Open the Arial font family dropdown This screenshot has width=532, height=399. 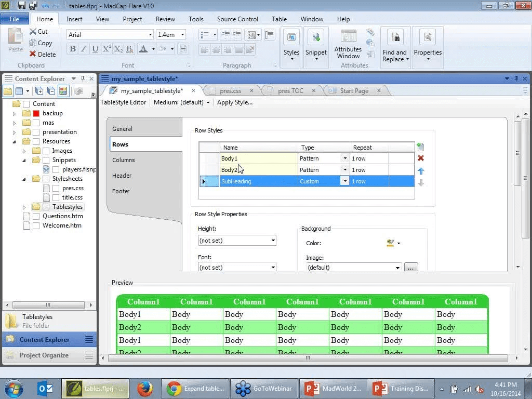(x=150, y=35)
